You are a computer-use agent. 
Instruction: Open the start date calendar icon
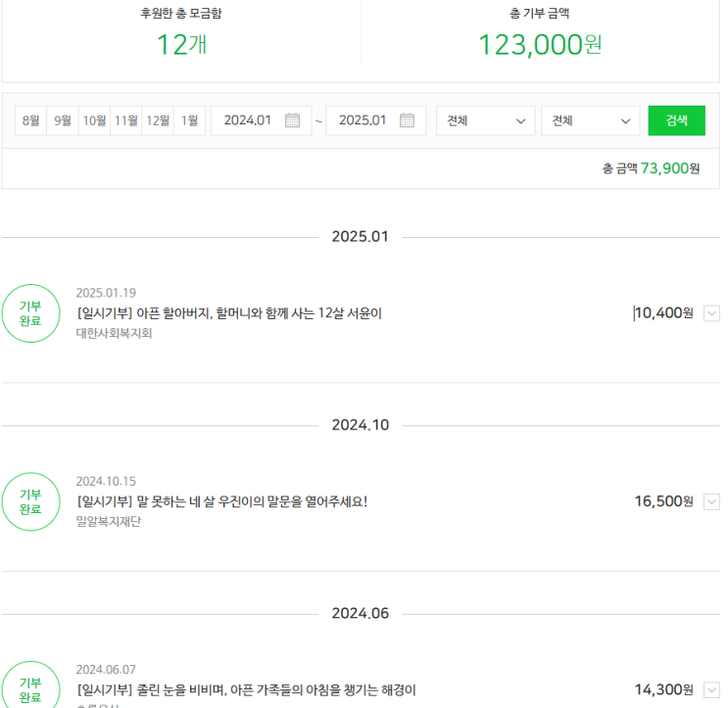[292, 120]
